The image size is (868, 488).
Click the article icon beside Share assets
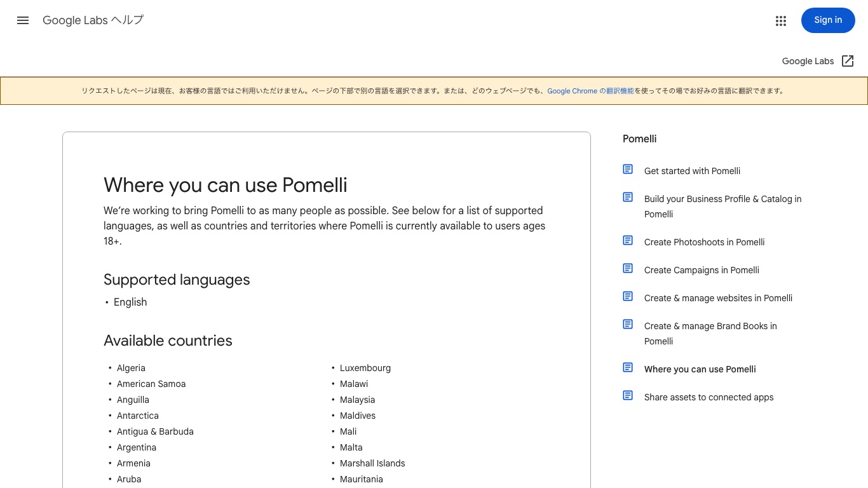(x=628, y=395)
